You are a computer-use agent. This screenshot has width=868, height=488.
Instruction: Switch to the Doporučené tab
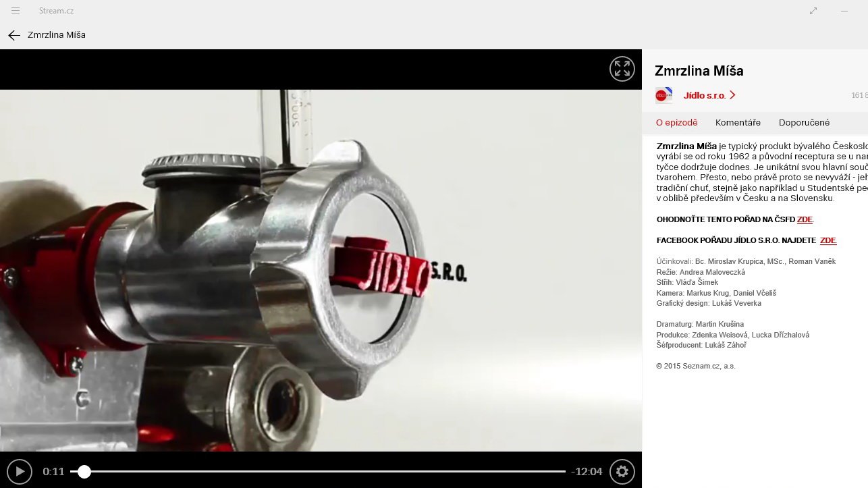(804, 123)
